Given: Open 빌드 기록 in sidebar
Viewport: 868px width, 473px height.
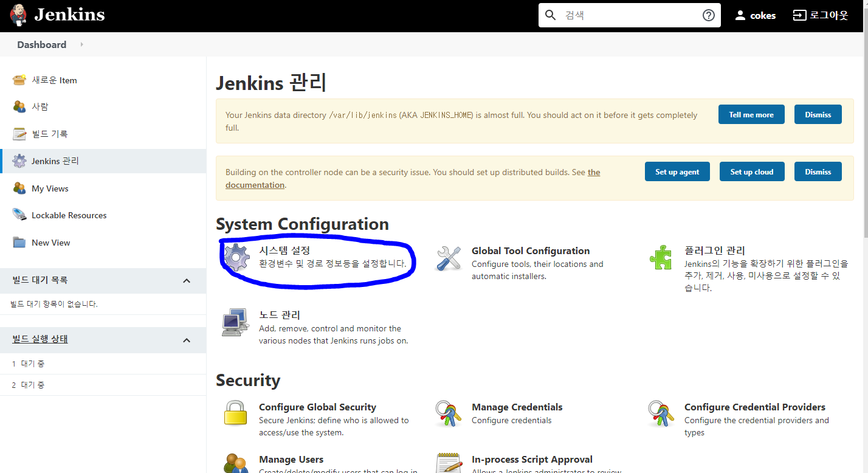Looking at the screenshot, I should click(x=50, y=134).
